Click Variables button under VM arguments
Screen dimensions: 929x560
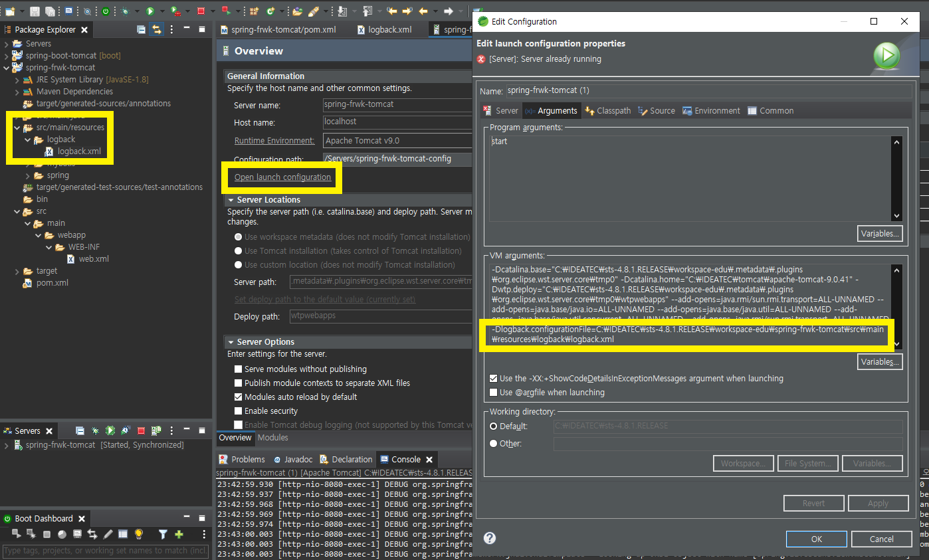tap(880, 362)
